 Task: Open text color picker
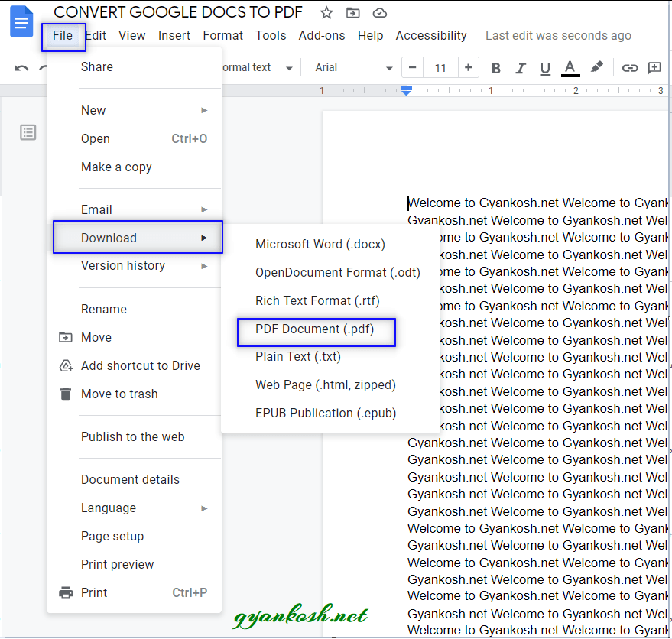(x=570, y=68)
